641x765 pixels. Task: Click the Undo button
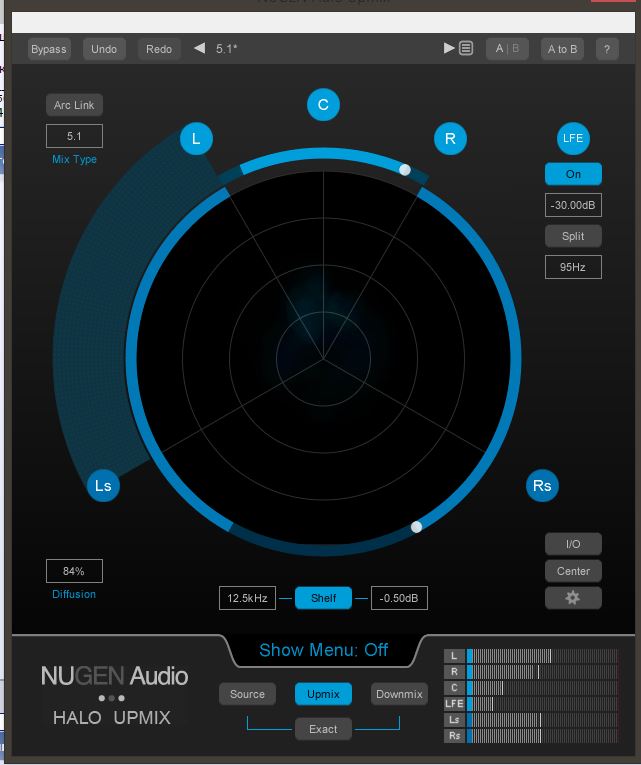coord(104,49)
